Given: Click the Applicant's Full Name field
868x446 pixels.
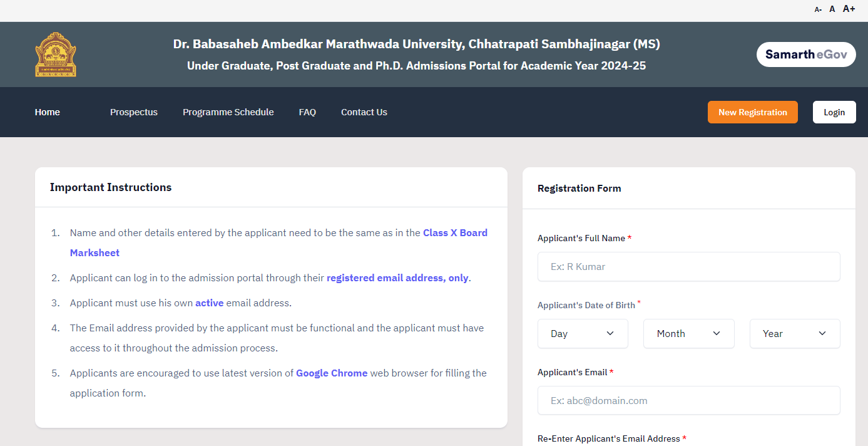Looking at the screenshot, I should 688,266.
